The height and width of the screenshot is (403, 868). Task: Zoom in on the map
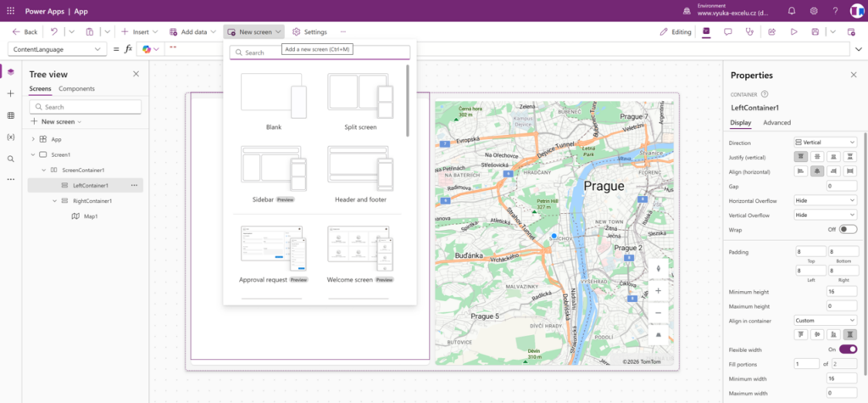point(658,290)
